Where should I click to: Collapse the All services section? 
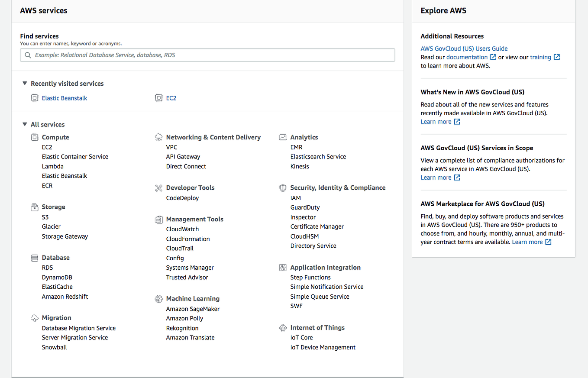coord(25,124)
